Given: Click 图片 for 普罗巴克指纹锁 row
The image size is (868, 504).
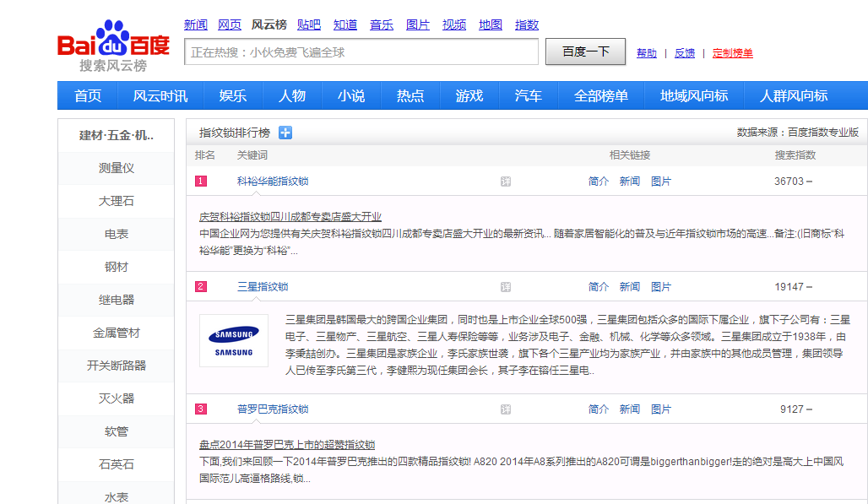Looking at the screenshot, I should tap(661, 409).
